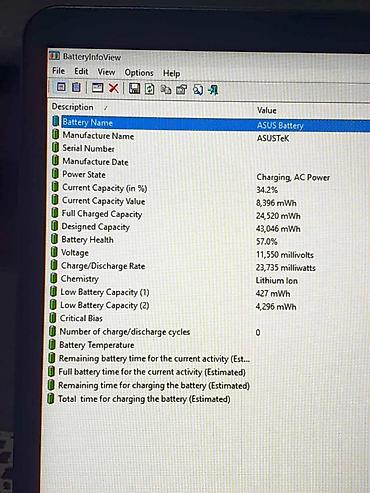
Task: Open the Help menu
Action: 172,73
